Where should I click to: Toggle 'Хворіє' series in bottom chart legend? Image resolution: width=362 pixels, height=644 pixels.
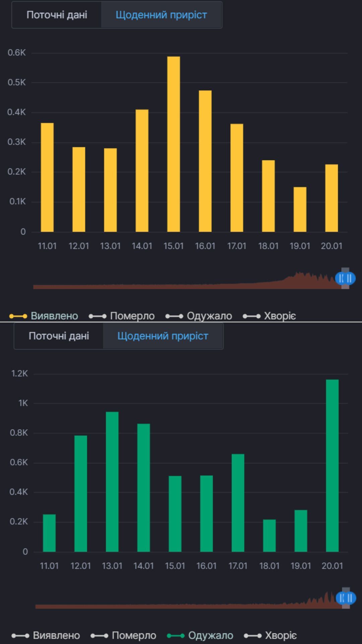click(x=270, y=636)
